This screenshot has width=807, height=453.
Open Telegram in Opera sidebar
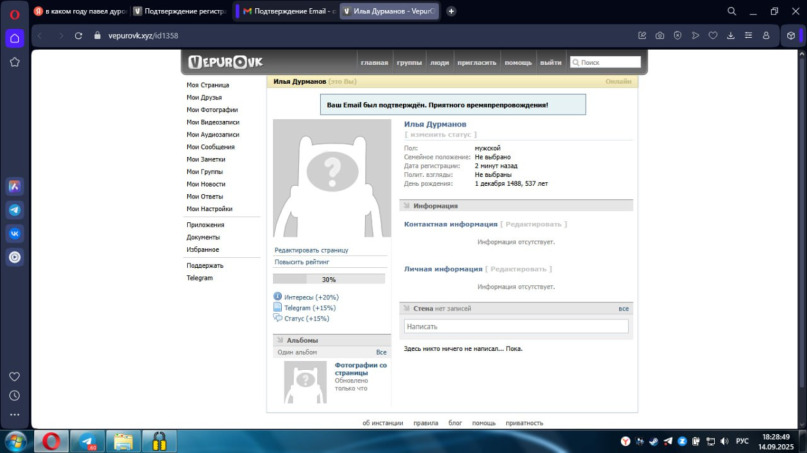15,210
